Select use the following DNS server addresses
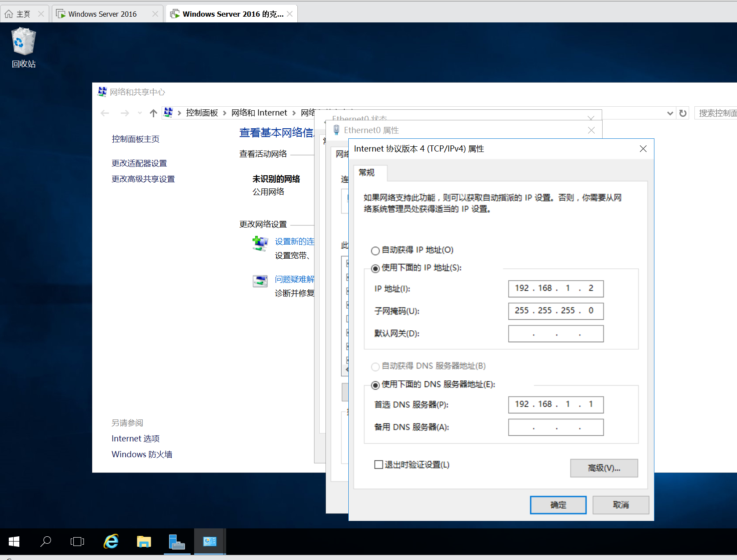The height and width of the screenshot is (560, 737). (375, 385)
